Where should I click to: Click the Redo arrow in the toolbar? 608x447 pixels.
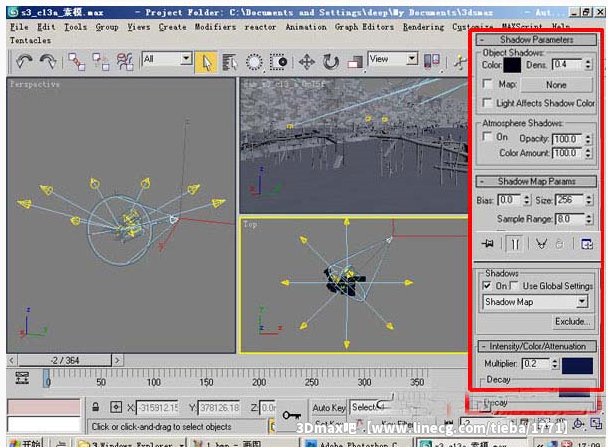48,62
